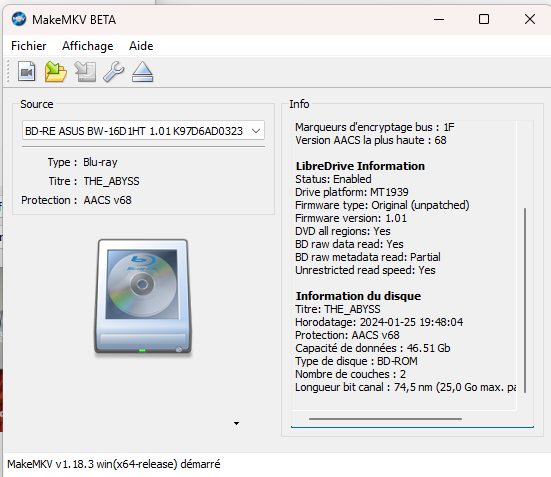Image resolution: width=551 pixels, height=477 pixels.
Task: Open the Aide menu
Action: [x=141, y=46]
